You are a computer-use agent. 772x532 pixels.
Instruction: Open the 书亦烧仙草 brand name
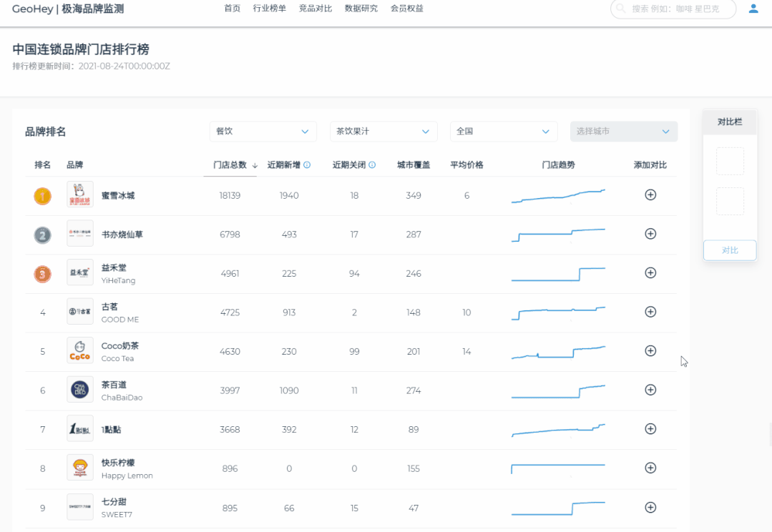coord(122,235)
